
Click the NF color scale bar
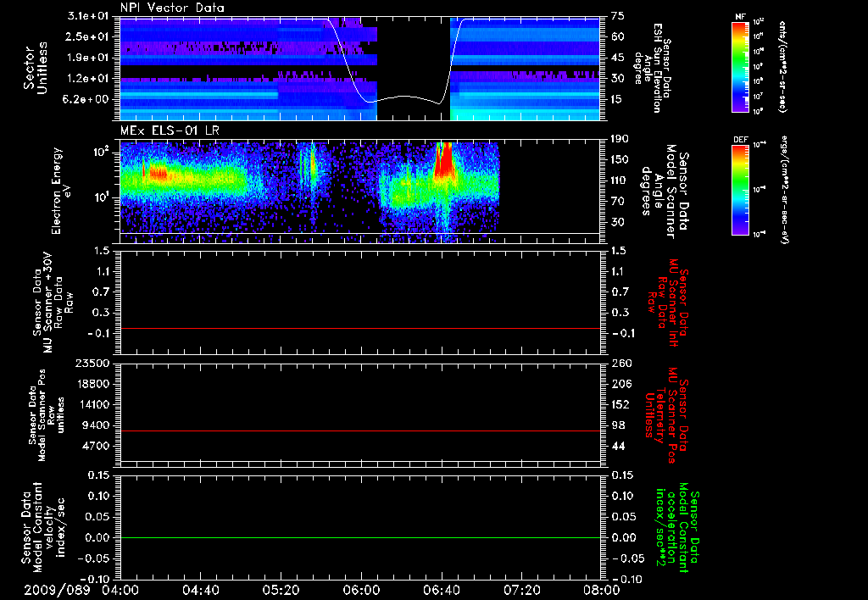(740, 67)
